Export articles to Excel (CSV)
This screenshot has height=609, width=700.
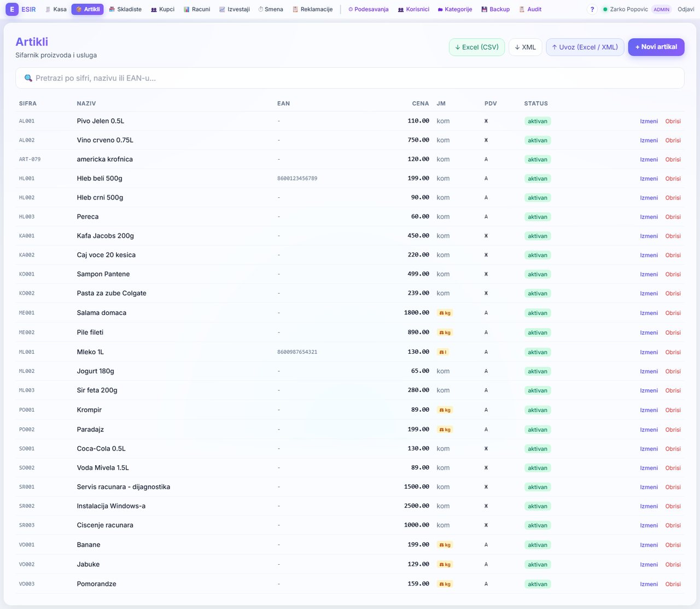point(477,47)
